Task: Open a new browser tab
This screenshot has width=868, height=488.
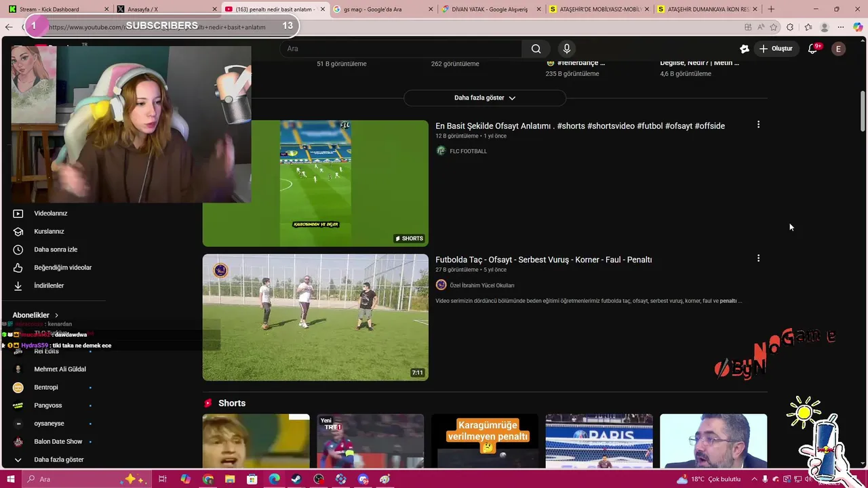Action: (x=771, y=9)
